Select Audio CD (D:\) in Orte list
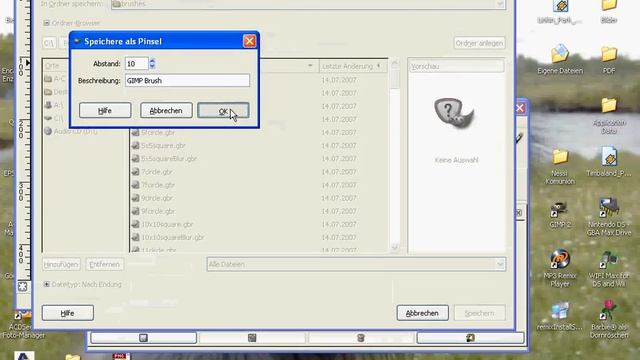640x360 pixels. 71,131
